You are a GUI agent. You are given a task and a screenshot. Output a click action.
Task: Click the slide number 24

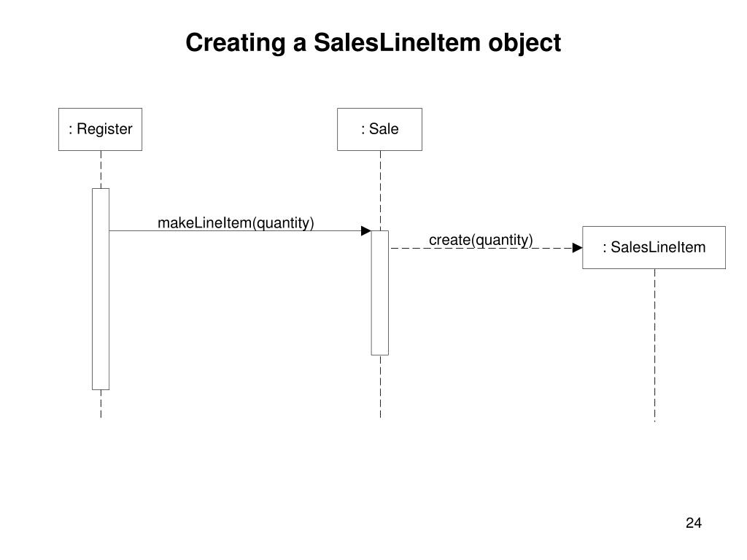pyautogui.click(x=693, y=523)
